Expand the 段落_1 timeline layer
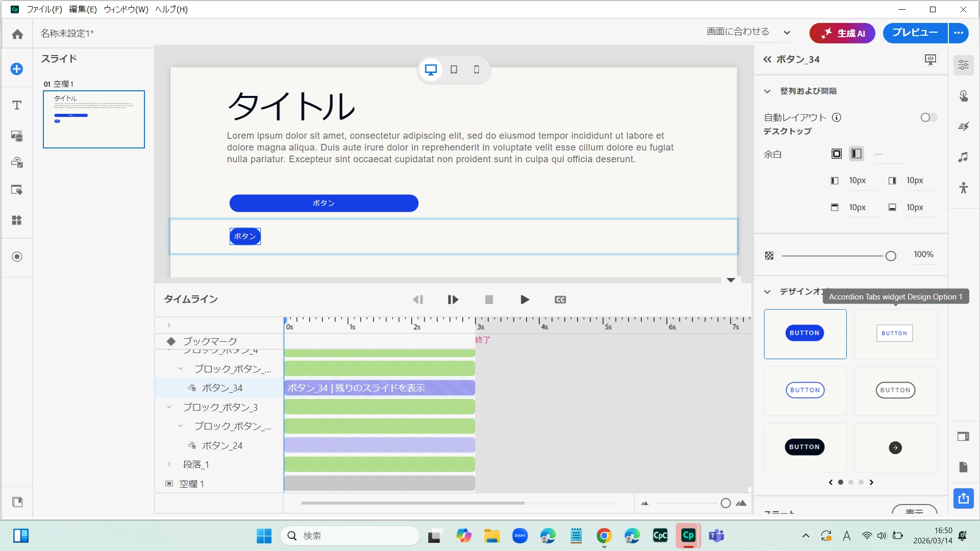 (169, 464)
